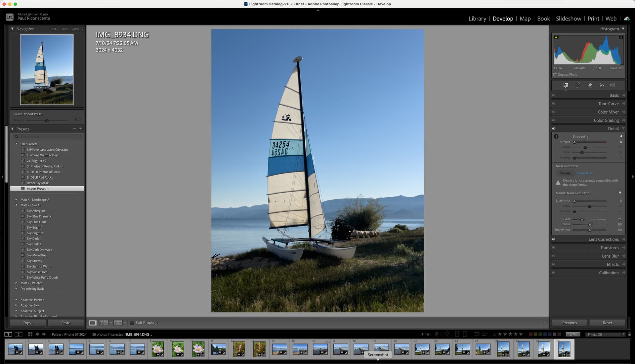This screenshot has width=635, height=364.
Task: Click the Reset button
Action: pyautogui.click(x=607, y=323)
